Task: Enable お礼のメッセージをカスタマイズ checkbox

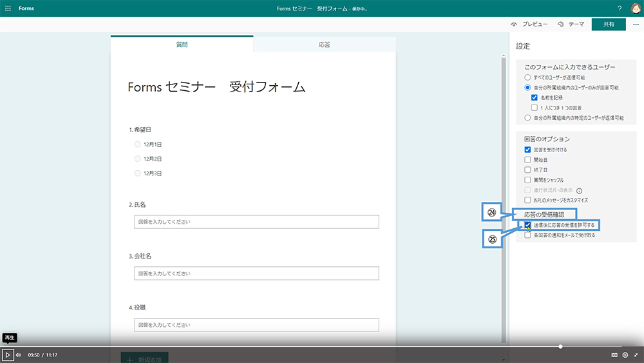Action: (x=528, y=201)
